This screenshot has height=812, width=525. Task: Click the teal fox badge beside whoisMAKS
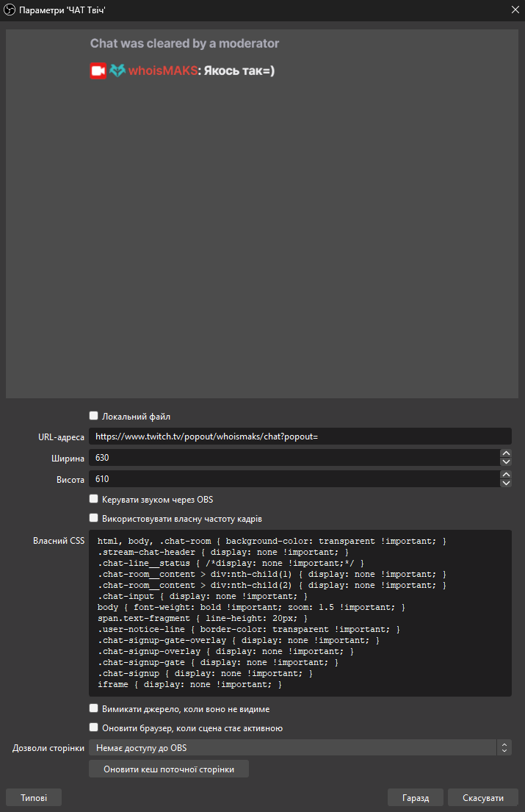pyautogui.click(x=117, y=71)
